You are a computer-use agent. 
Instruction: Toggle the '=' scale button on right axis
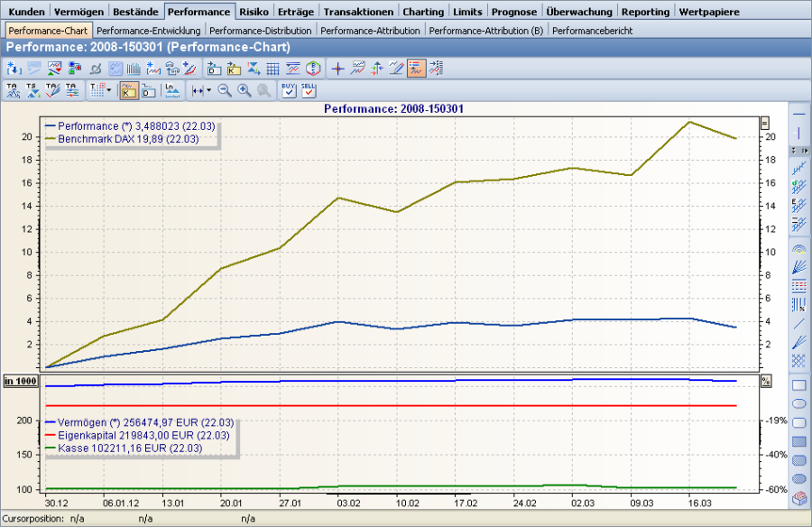click(x=765, y=123)
